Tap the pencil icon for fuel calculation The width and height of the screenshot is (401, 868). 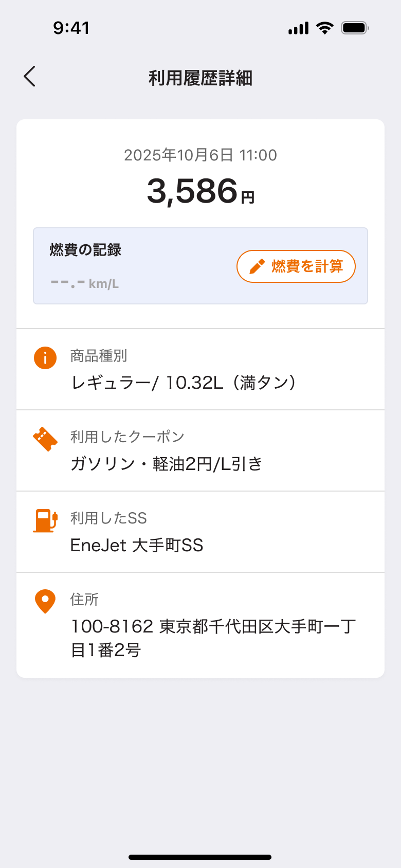pos(257,266)
